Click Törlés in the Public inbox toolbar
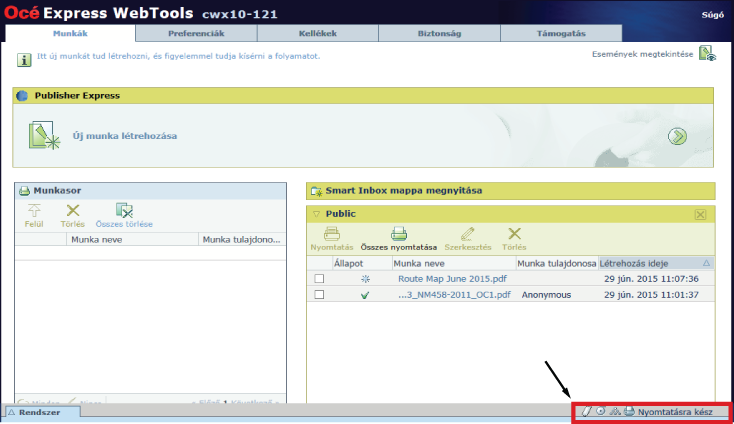 click(514, 239)
